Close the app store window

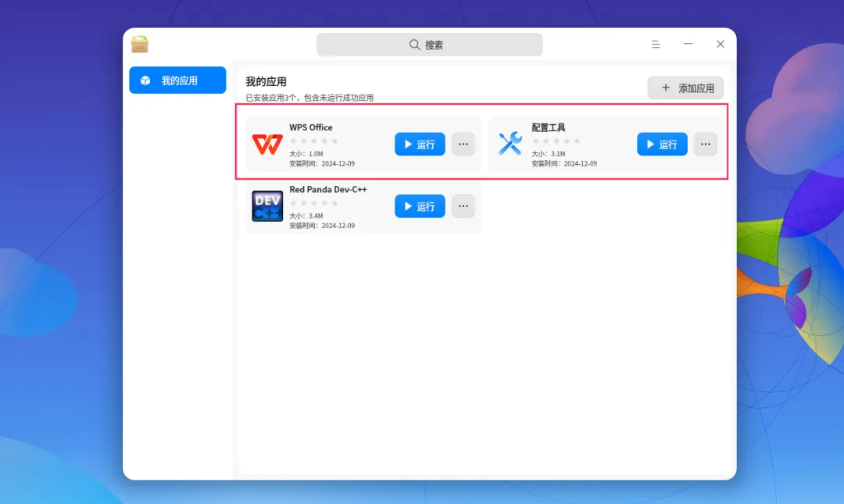pyautogui.click(x=721, y=45)
